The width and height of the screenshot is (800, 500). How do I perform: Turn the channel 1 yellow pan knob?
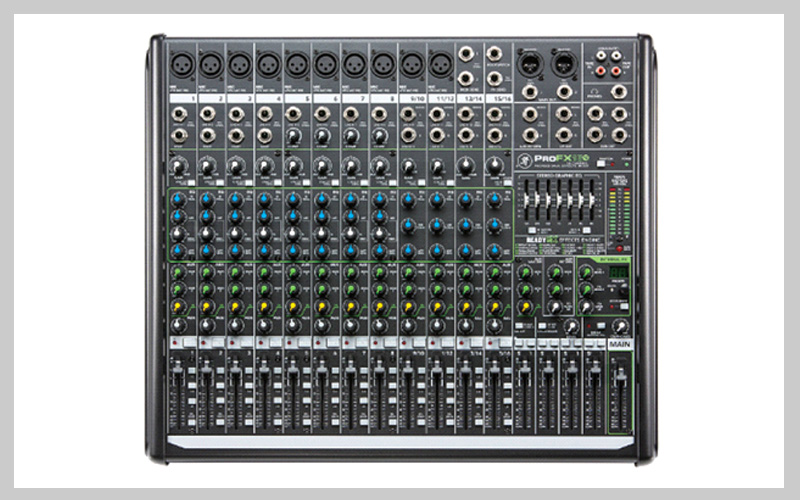pos(178,306)
